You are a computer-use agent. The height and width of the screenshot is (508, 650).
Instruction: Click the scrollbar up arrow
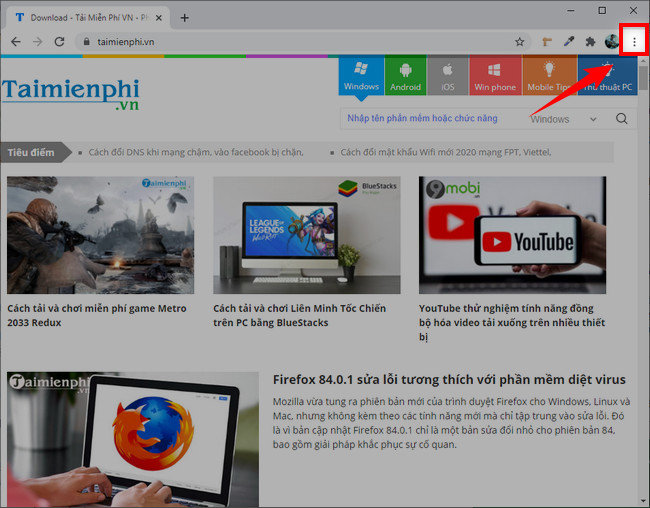tap(643, 61)
